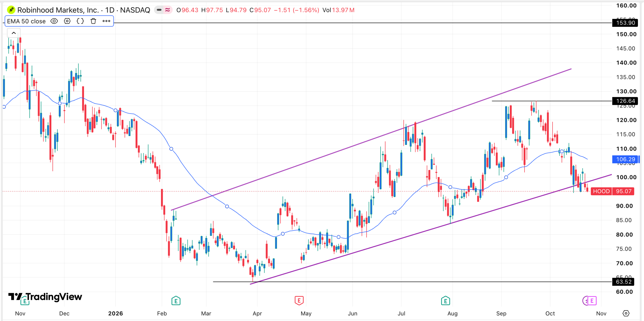644x321 pixels.
Task: Click the purple upcoming earnings E marker
Action: [592, 301]
